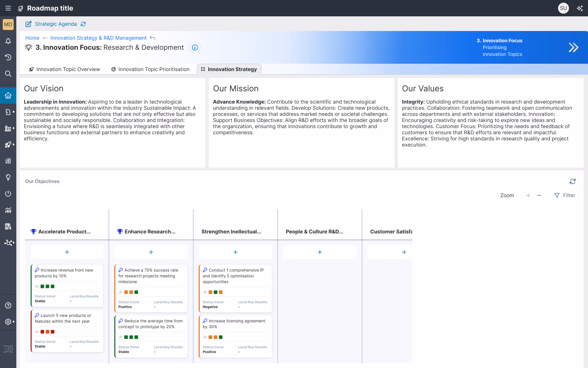The height and width of the screenshot is (368, 588).
Task: Open the grid layout sidebar icon
Action: [8, 161]
